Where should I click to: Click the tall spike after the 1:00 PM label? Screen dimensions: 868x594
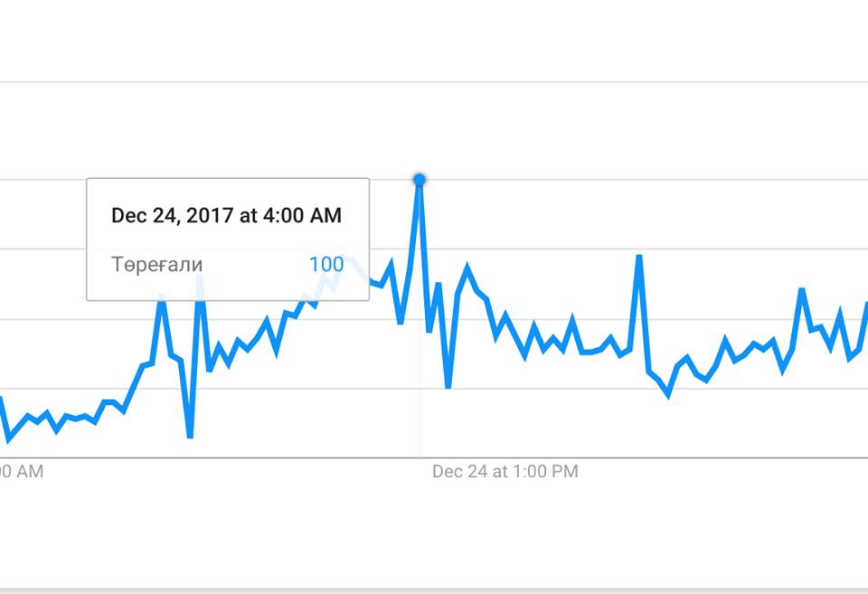pyautogui.click(x=639, y=258)
